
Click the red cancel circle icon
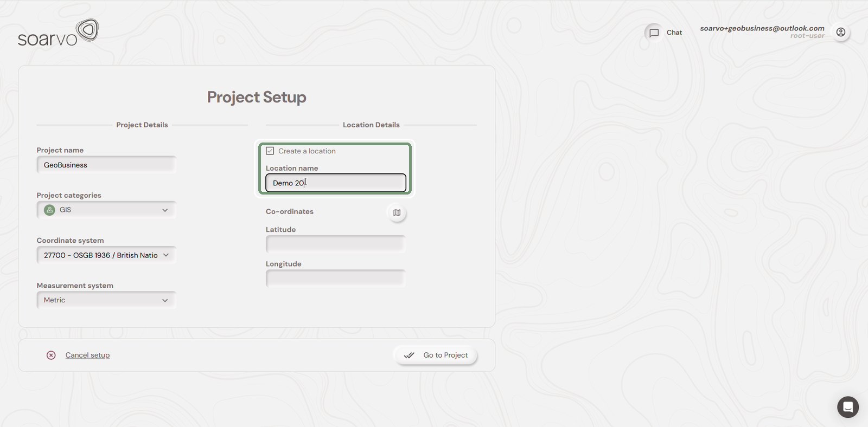click(x=51, y=355)
